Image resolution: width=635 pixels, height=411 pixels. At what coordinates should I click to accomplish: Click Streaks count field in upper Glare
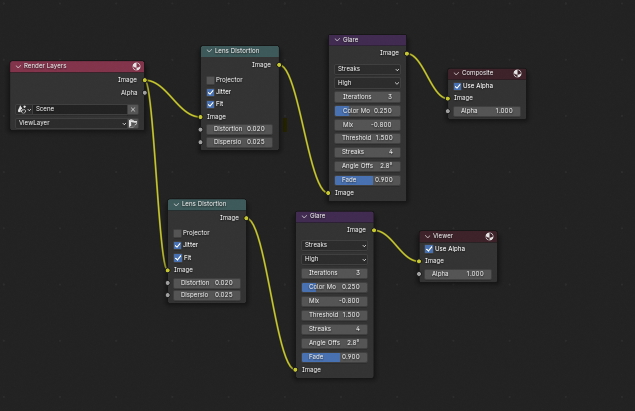pyautogui.click(x=367, y=152)
